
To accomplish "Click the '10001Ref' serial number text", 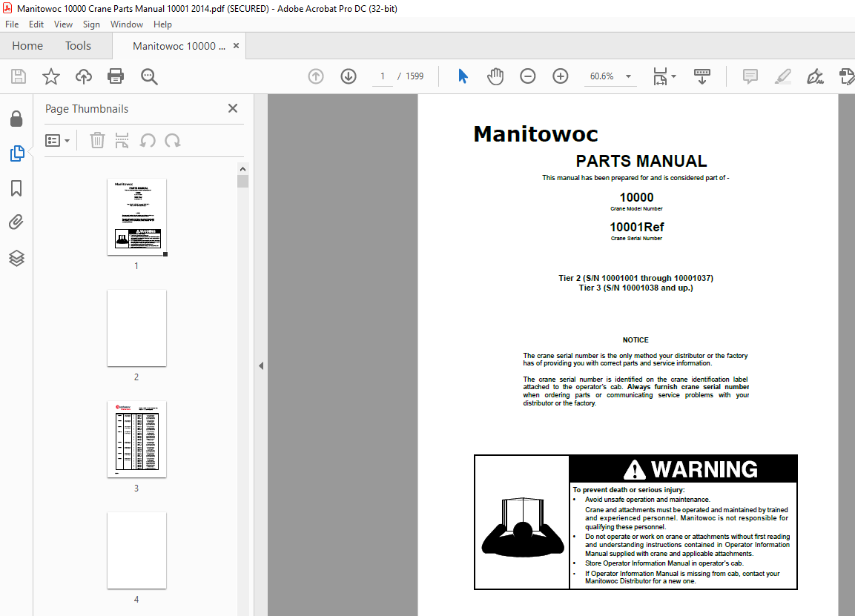I will click(x=637, y=228).
